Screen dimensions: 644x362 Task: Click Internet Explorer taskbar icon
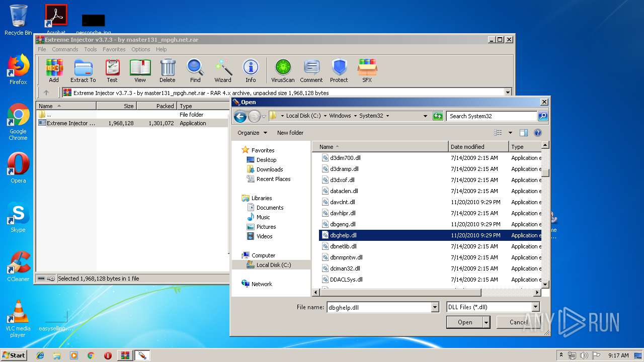[40, 355]
